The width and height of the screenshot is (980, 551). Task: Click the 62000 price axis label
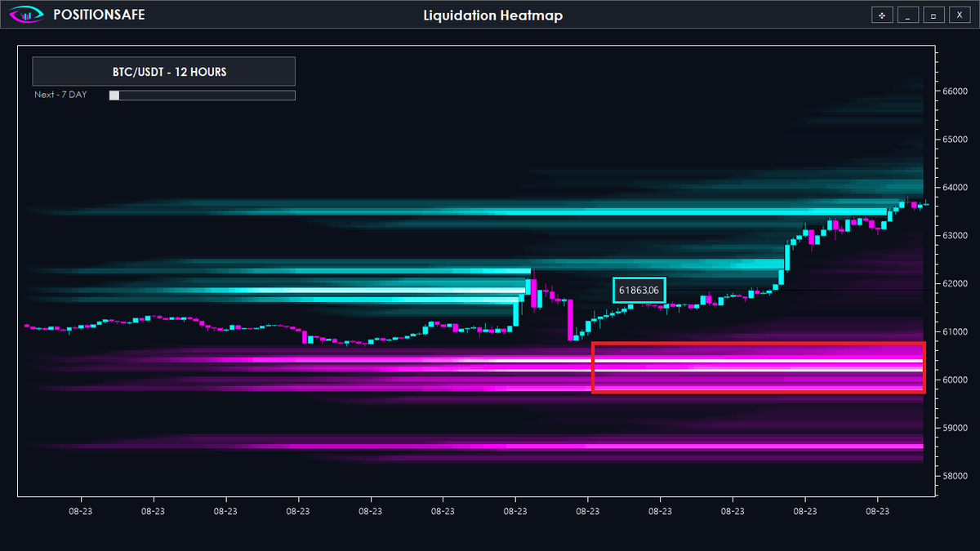pyautogui.click(x=954, y=284)
